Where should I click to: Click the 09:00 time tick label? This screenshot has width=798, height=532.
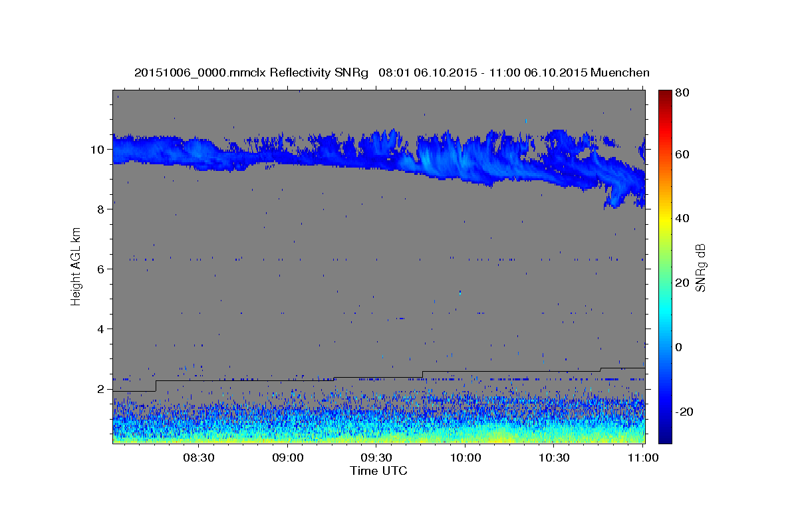click(288, 458)
